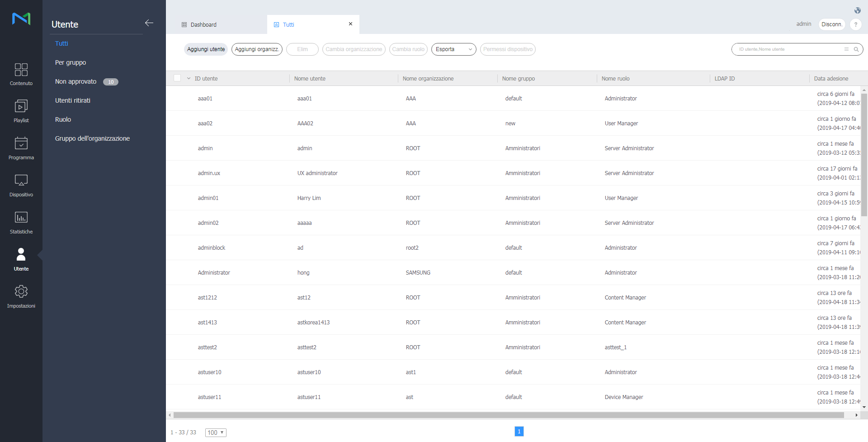Open the Statistiche chart icon
The image size is (868, 442).
(21, 218)
